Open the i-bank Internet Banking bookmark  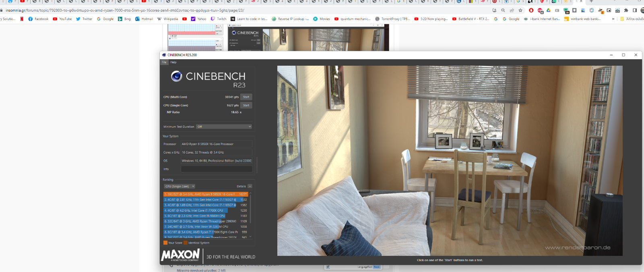pyautogui.click(x=542, y=19)
